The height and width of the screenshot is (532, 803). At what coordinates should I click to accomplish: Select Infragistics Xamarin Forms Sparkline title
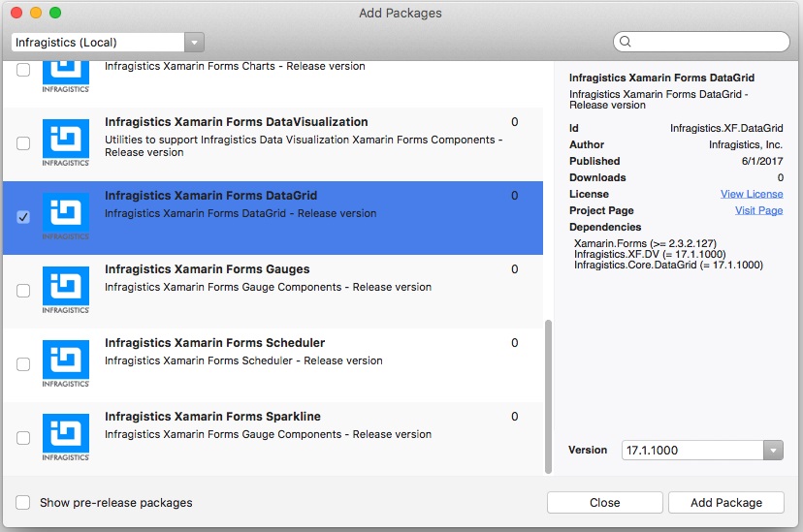coord(212,417)
